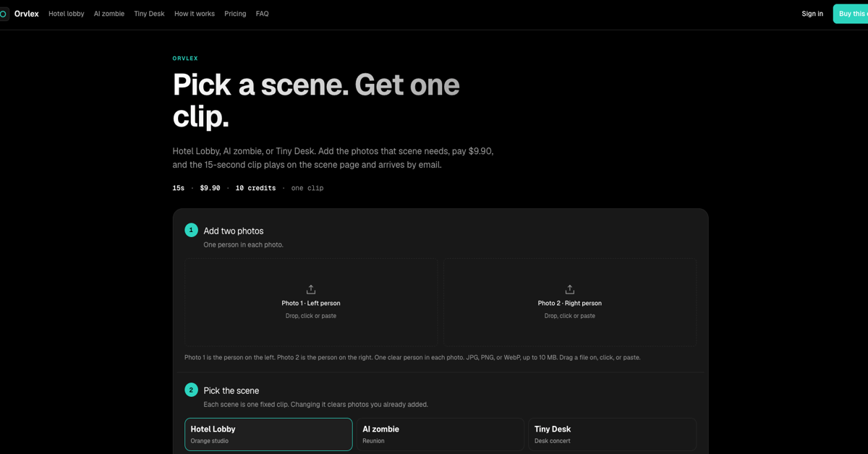The image size is (868, 454).
Task: Go to Hotel lobby nav item
Action: point(67,14)
